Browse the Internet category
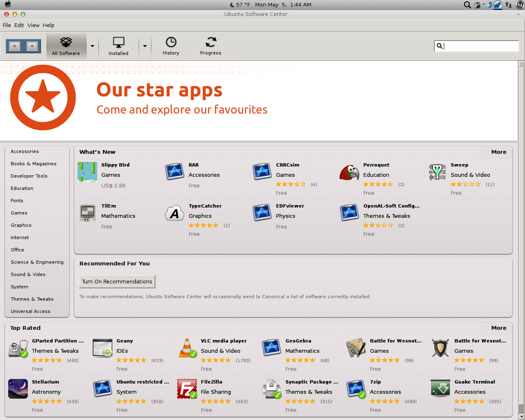 tap(20, 237)
